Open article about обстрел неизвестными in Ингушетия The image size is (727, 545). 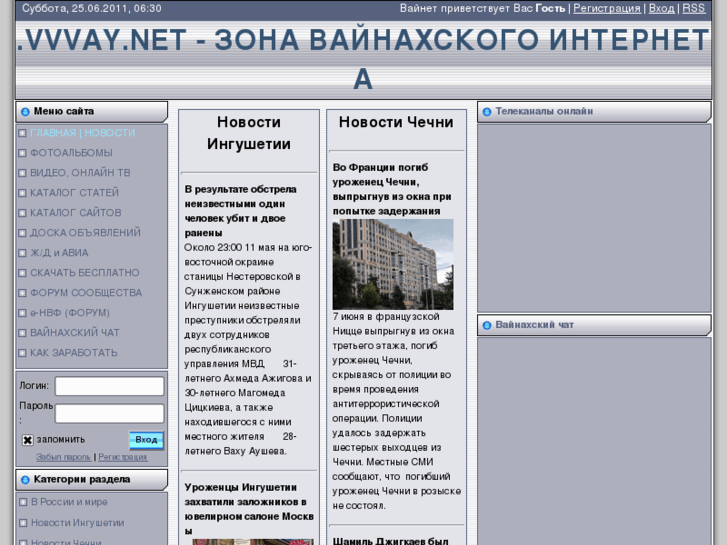pos(240,211)
